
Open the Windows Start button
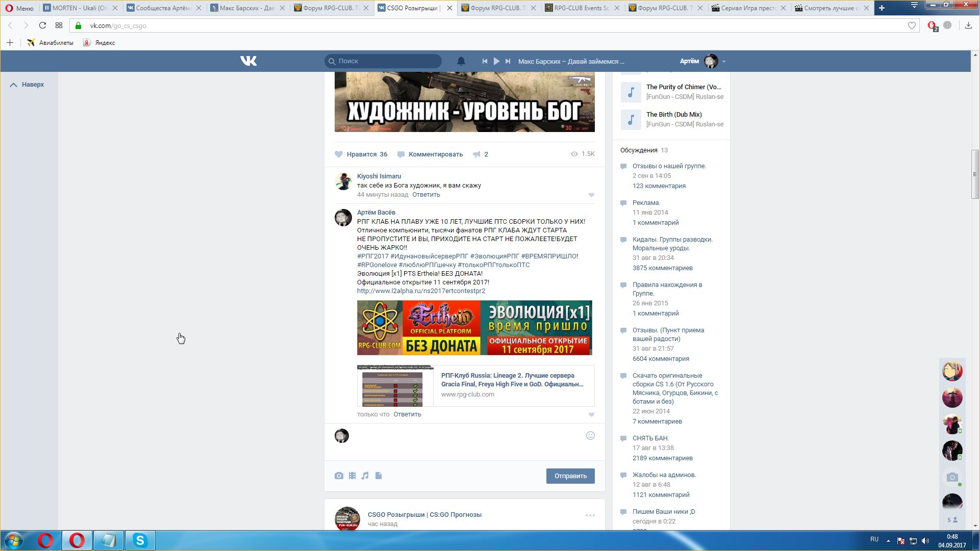point(14,540)
